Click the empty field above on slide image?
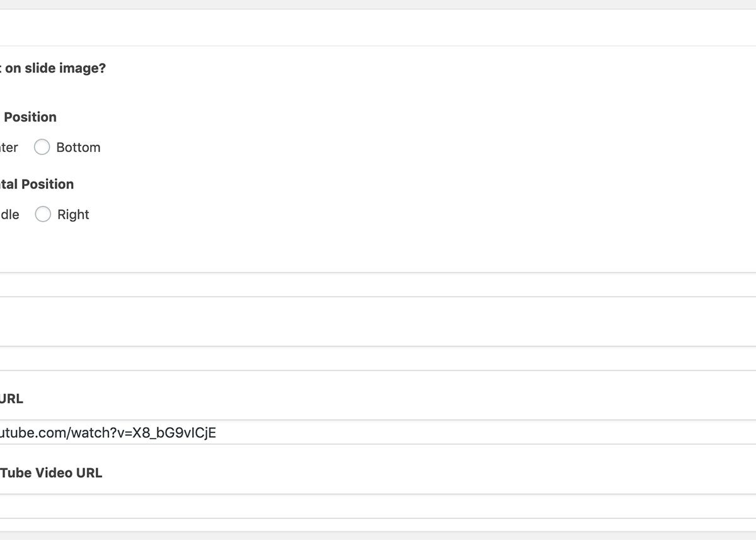Viewport: 756px width, 540px height. (378, 27)
